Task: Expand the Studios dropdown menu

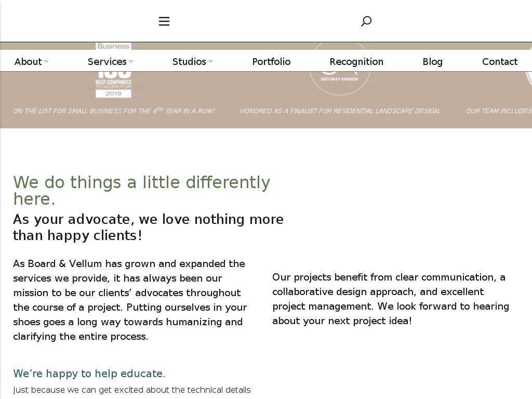Action: (x=192, y=62)
